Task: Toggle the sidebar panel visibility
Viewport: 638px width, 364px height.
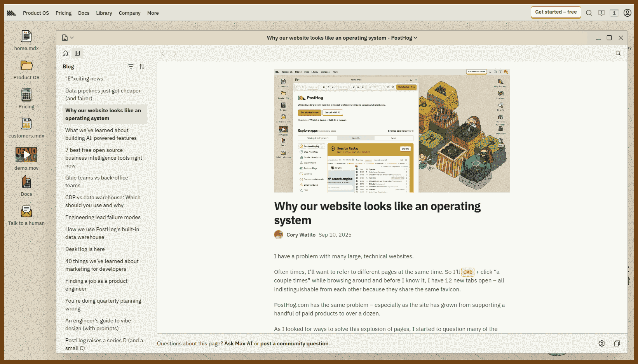Action: click(77, 53)
